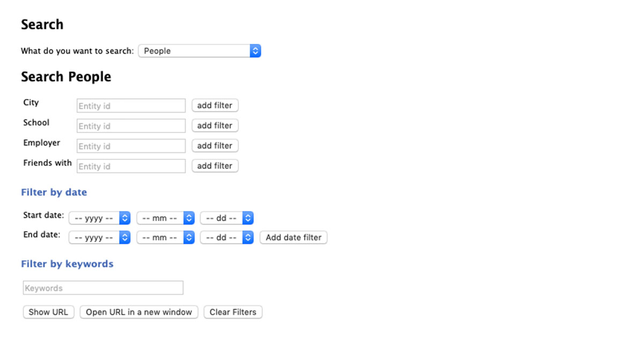
Task: Open the Start date month dropdown
Action: [165, 218]
